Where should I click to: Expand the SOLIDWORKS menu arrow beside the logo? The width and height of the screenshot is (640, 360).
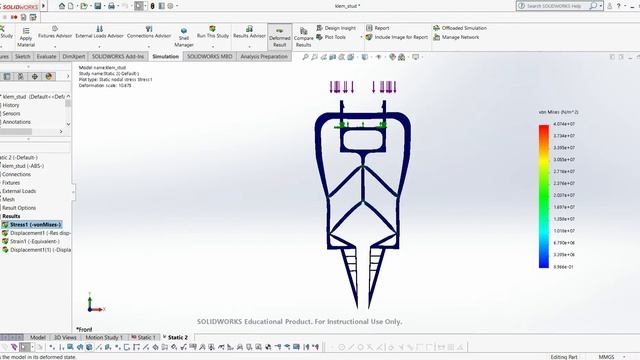point(43,6)
